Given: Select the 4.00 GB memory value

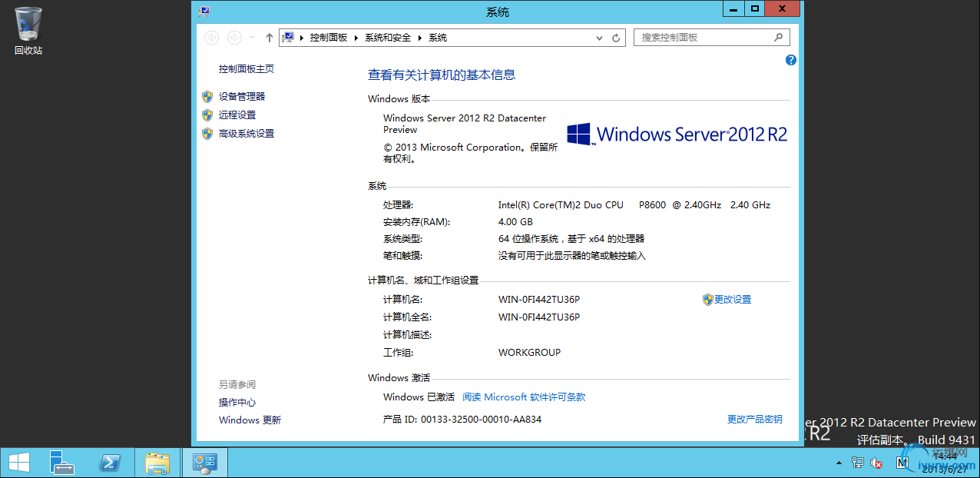Looking at the screenshot, I should click(515, 222).
